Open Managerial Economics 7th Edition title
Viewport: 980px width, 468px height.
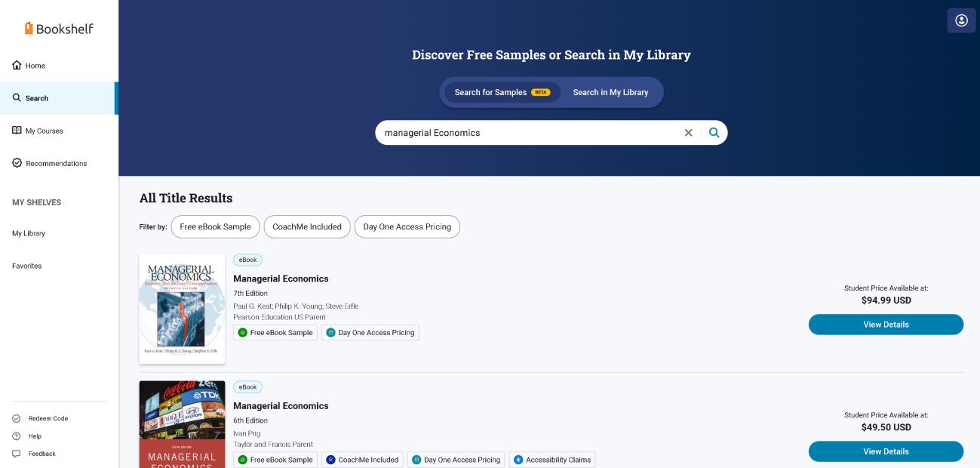click(281, 279)
